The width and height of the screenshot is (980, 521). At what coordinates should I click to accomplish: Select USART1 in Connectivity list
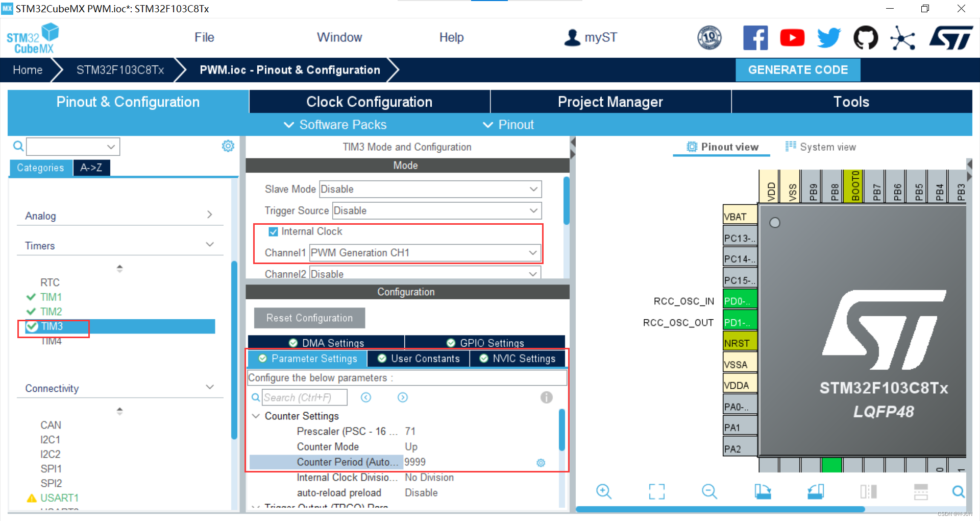[x=59, y=498]
